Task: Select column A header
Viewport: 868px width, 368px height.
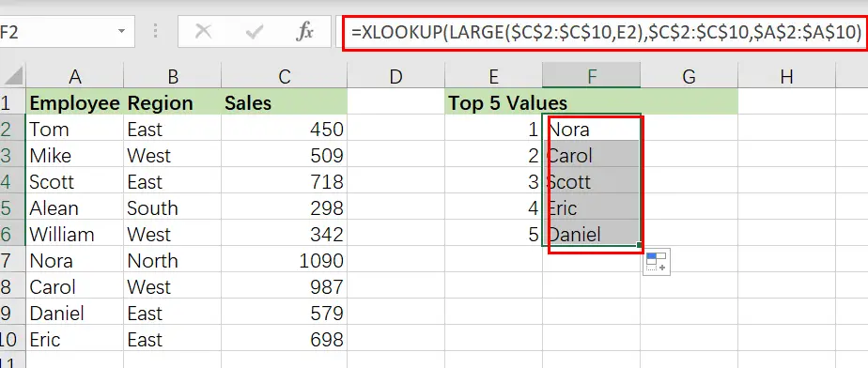Action: (75, 76)
